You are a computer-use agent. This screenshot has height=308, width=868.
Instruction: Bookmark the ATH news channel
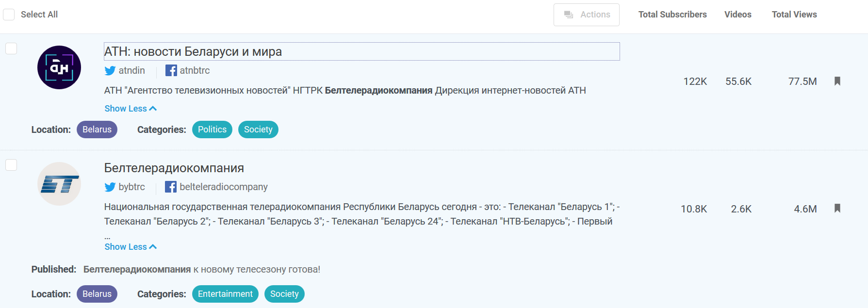pos(837,81)
